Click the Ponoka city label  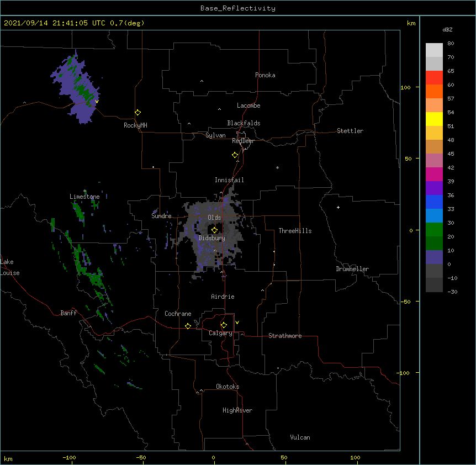pos(265,75)
